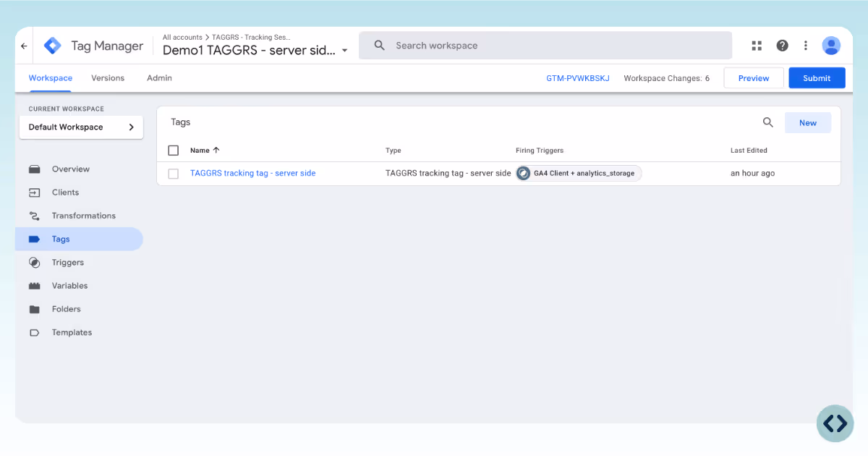Image resolution: width=868 pixels, height=456 pixels.
Task: Expand the Default Workspace selector
Action: 81,127
